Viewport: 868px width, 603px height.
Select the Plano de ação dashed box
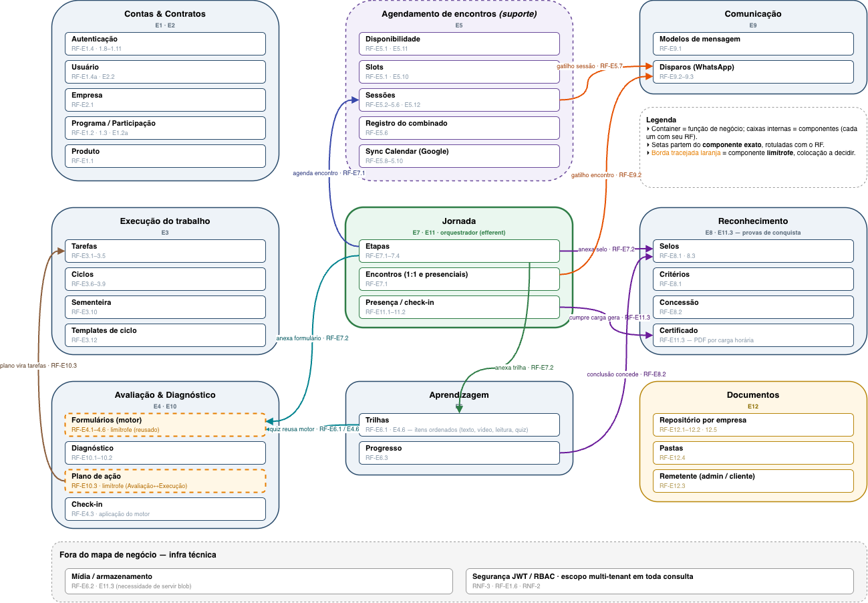coord(165,481)
